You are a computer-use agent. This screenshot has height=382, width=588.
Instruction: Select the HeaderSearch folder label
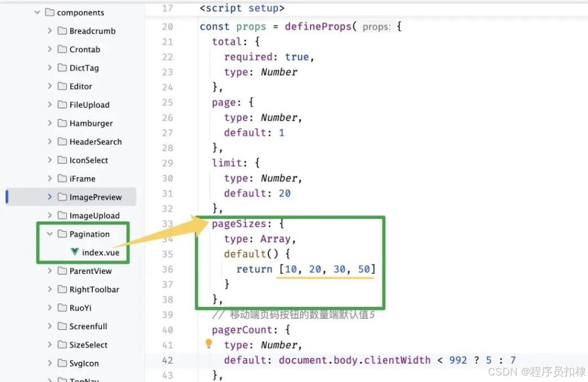click(96, 142)
